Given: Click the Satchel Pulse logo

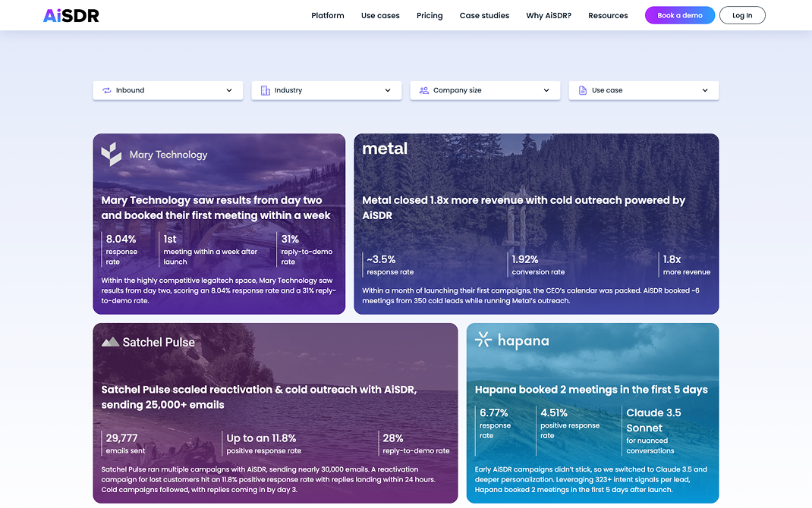Looking at the screenshot, I should [149, 342].
